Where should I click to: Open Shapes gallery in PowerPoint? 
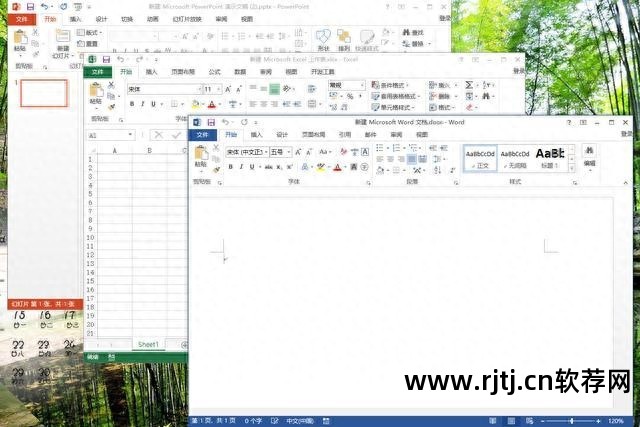click(x=323, y=40)
